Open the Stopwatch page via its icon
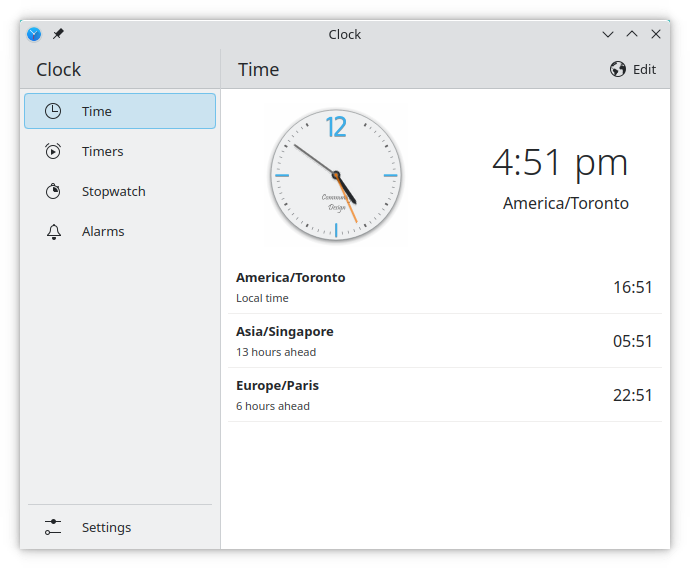Image resolution: width=690 pixels, height=569 pixels. pos(53,191)
